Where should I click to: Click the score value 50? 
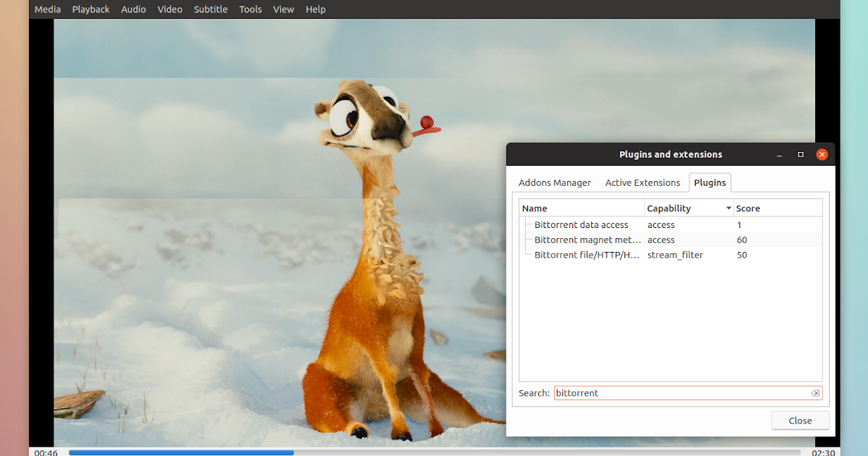click(742, 255)
